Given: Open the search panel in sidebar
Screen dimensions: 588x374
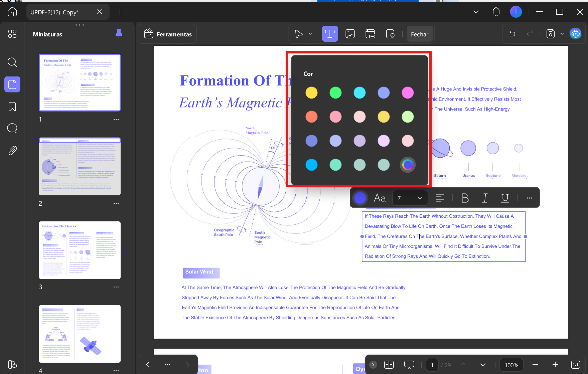Looking at the screenshot, I should click(12, 62).
